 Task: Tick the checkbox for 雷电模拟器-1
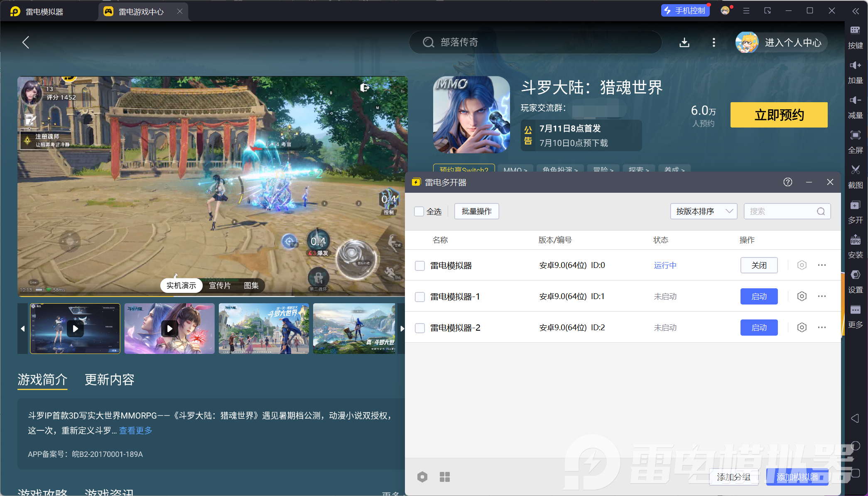pyautogui.click(x=420, y=297)
